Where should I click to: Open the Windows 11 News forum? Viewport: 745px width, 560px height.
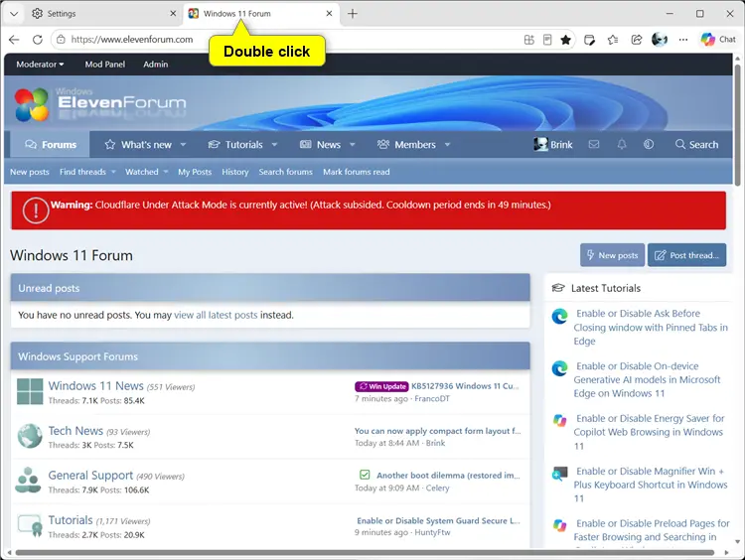[x=96, y=385]
